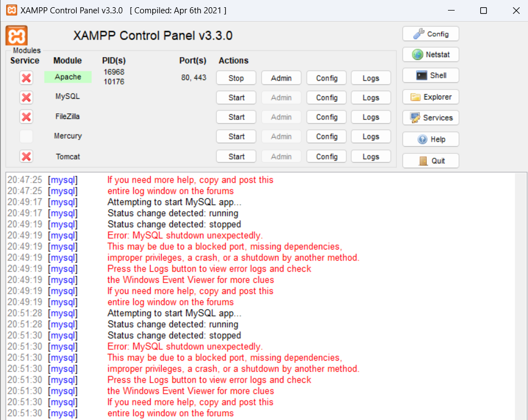The width and height of the screenshot is (528, 420).
Task: Toggle FileZilla service install checkbox
Action: click(x=26, y=117)
